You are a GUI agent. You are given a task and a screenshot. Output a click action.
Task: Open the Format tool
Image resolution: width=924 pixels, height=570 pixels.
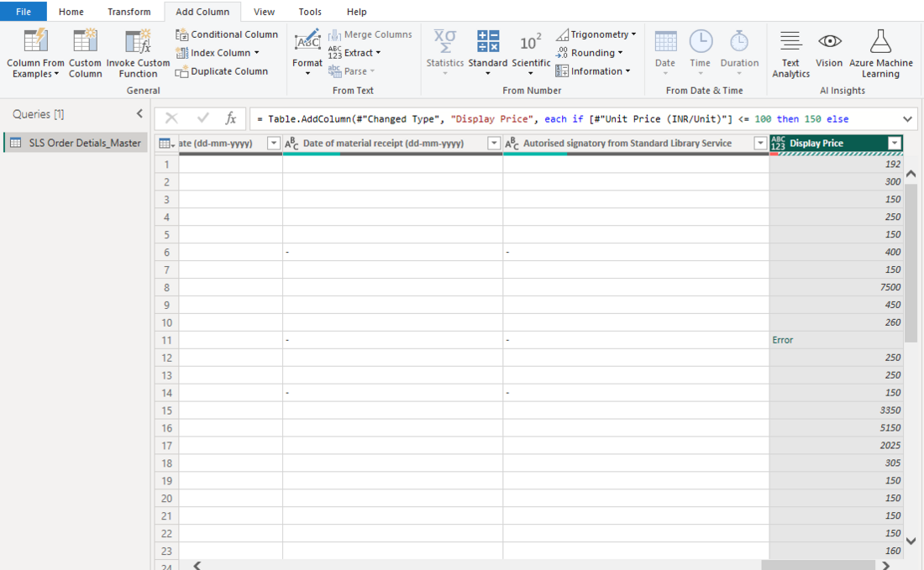click(x=307, y=53)
